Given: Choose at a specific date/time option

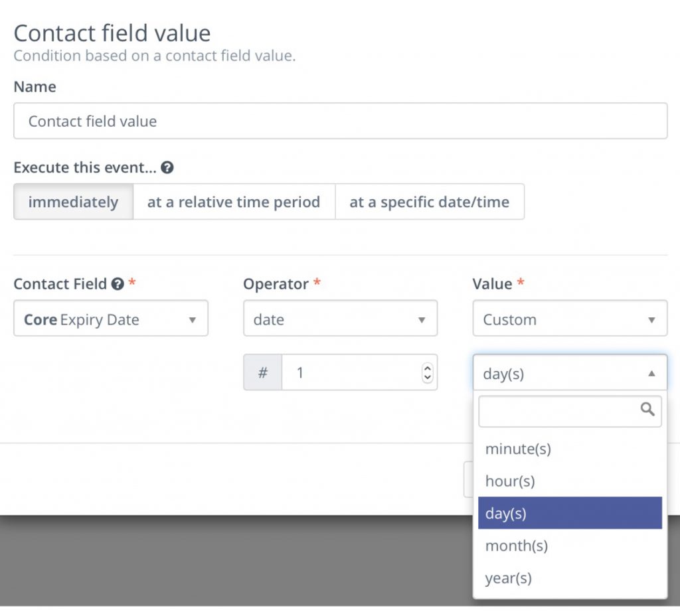Looking at the screenshot, I should 430,202.
